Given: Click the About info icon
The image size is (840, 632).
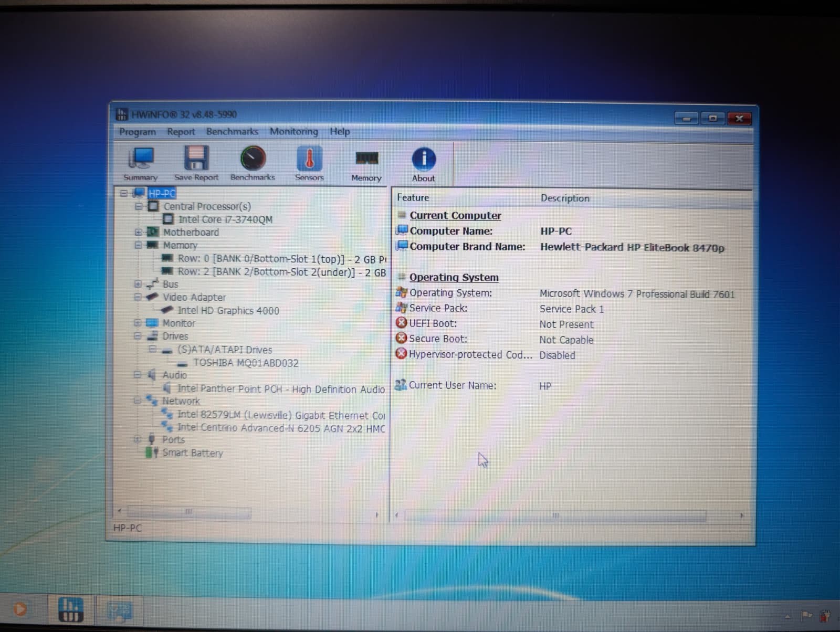Looking at the screenshot, I should (423, 164).
